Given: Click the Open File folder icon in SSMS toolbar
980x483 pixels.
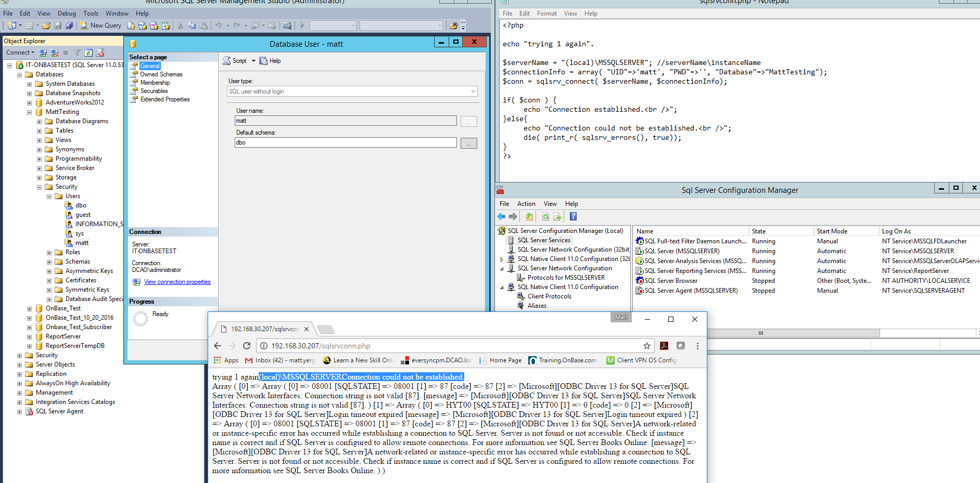Looking at the screenshot, I should pos(46,25).
